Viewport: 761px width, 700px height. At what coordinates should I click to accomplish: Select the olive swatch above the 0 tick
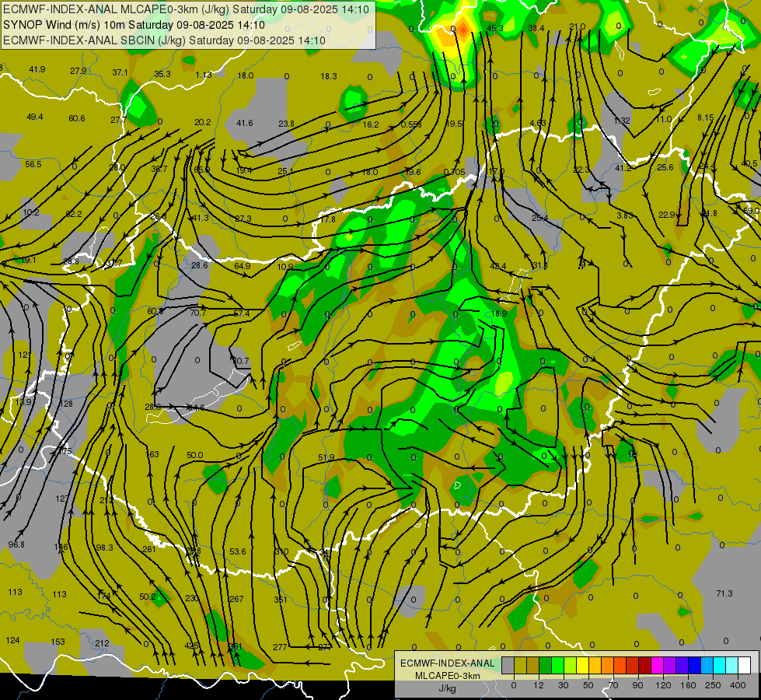pyautogui.click(x=520, y=666)
